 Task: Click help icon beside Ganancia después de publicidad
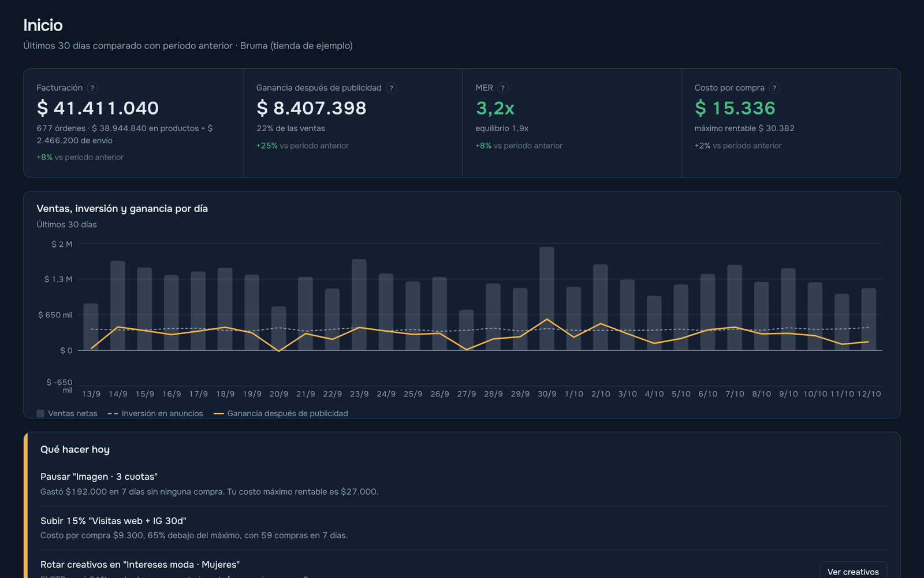pyautogui.click(x=392, y=88)
